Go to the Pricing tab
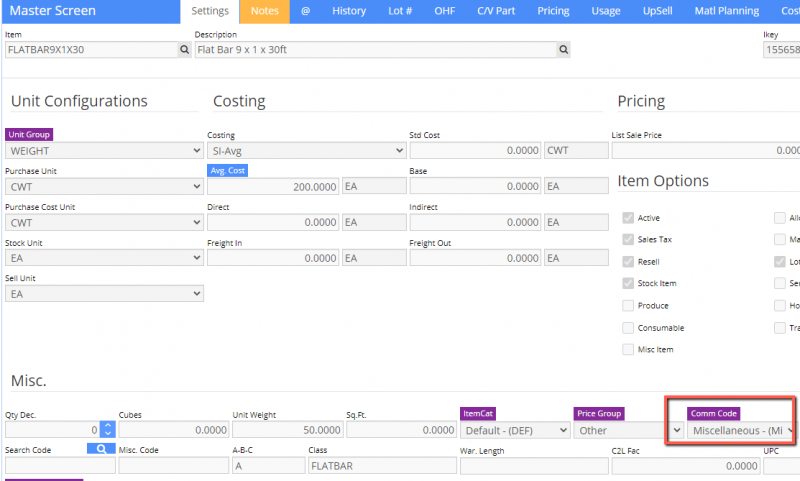Screen dimensions: 800x481 [x=553, y=11]
